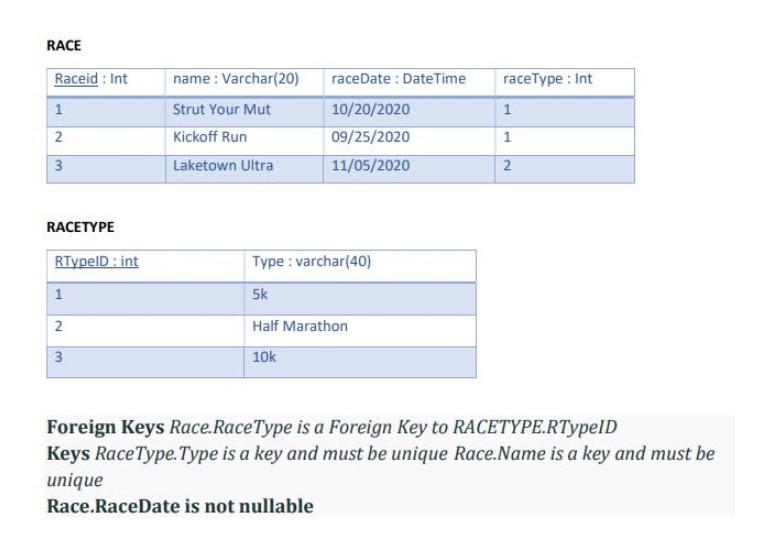Image resolution: width=779 pixels, height=548 pixels.
Task: Click the bold Foreign Keys text
Action: pyautogui.click(x=105, y=427)
